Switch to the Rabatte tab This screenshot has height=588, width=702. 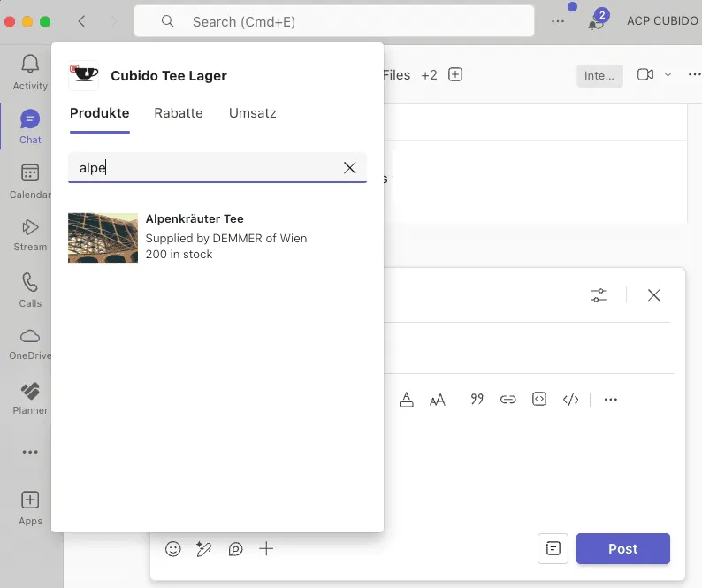[x=179, y=113]
